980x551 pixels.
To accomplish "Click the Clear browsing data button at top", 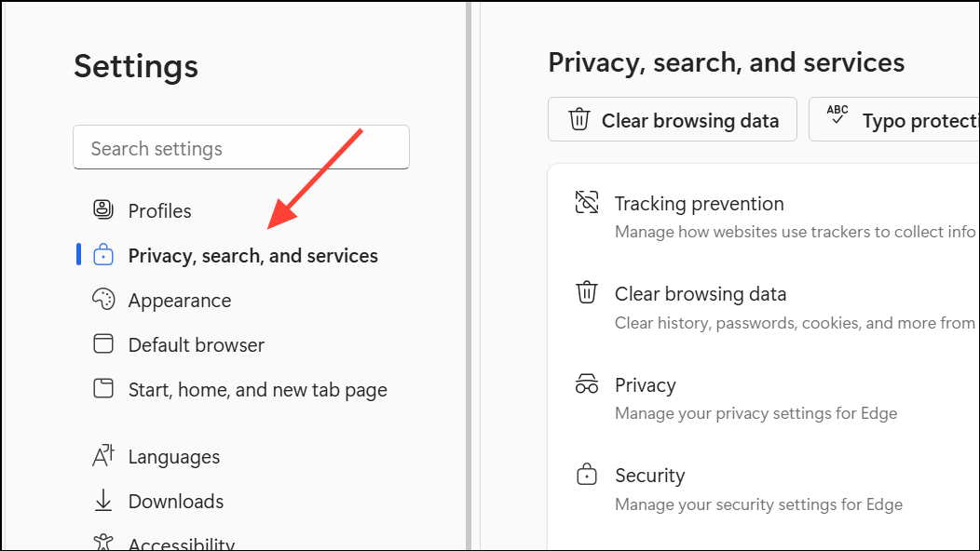I will point(673,119).
